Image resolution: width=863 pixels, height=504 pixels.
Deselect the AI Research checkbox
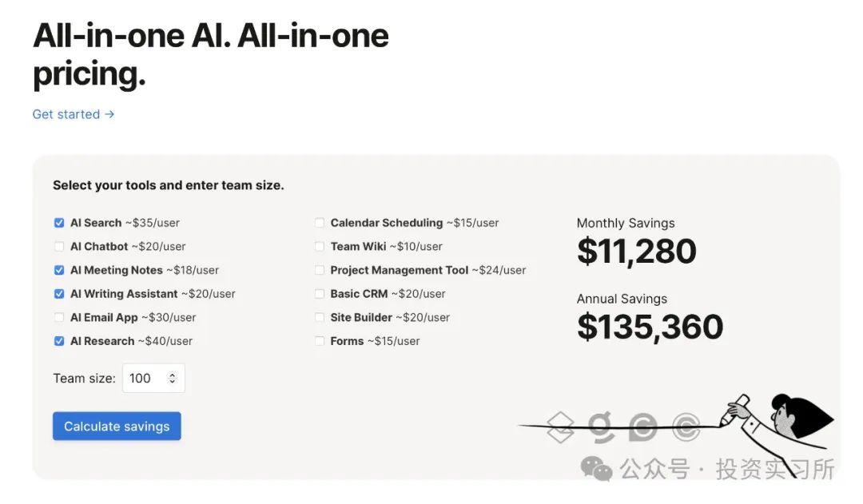pyautogui.click(x=59, y=341)
